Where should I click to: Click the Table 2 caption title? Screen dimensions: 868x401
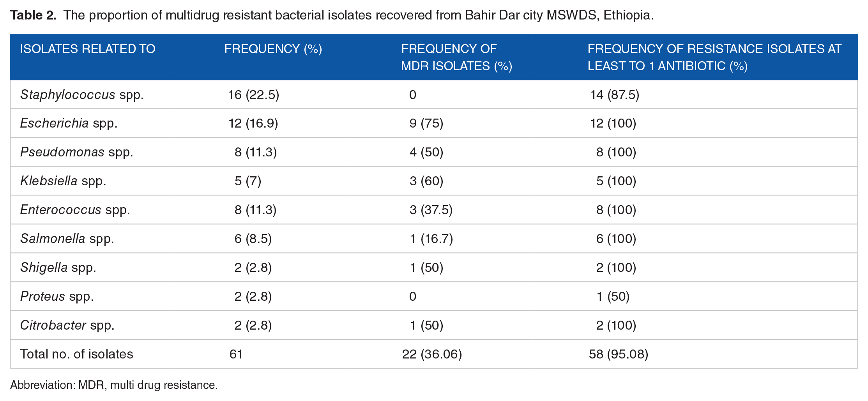tap(331, 15)
